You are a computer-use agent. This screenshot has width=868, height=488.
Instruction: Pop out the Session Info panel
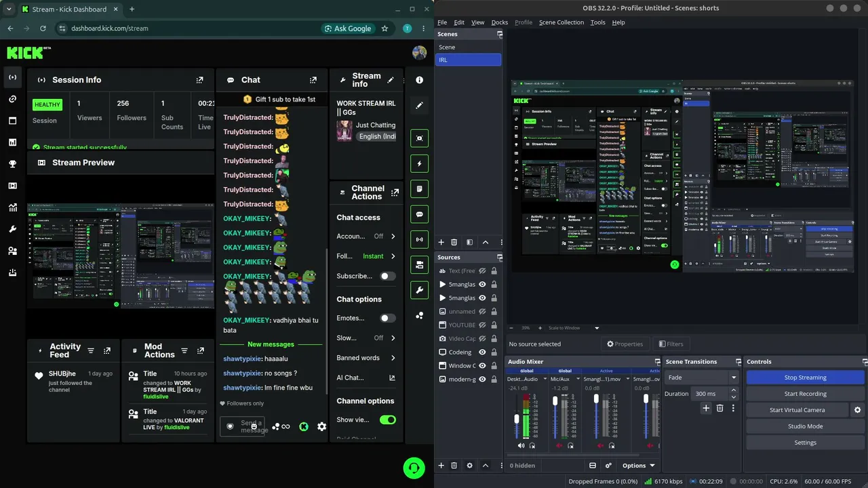pos(199,80)
